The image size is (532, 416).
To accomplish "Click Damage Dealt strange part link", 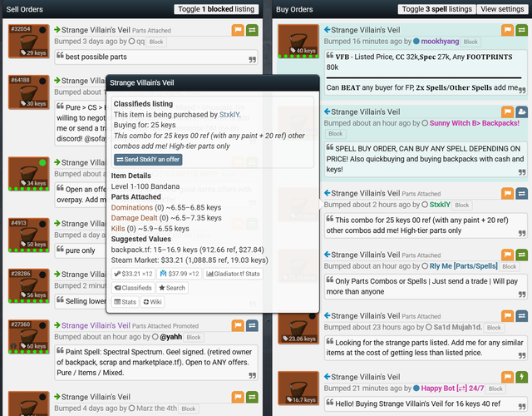I will pyautogui.click(x=135, y=218).
